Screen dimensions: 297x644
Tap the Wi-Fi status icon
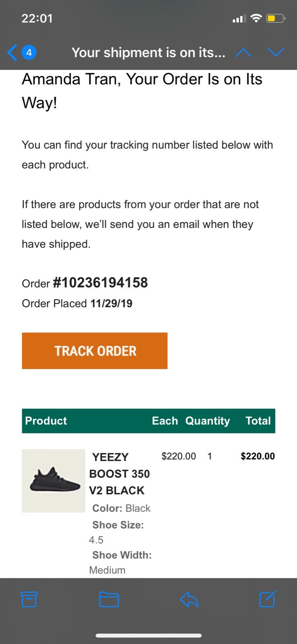coord(256,18)
